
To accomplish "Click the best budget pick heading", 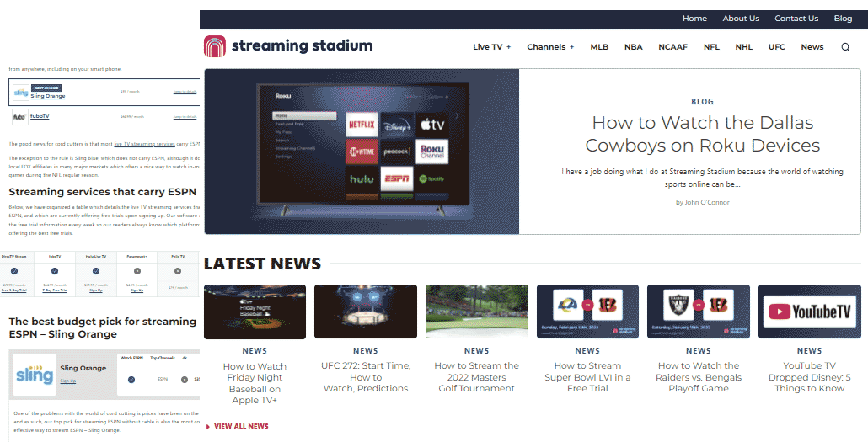I will (103, 328).
